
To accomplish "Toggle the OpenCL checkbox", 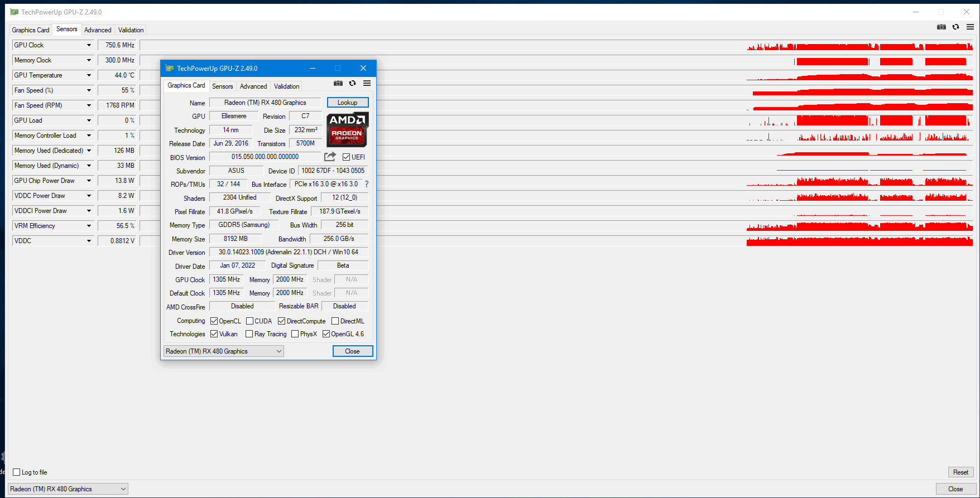I will (x=214, y=321).
